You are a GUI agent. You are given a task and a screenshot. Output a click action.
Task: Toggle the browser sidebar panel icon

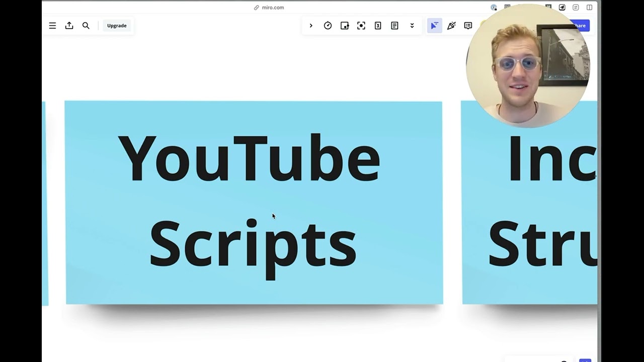coord(589,8)
